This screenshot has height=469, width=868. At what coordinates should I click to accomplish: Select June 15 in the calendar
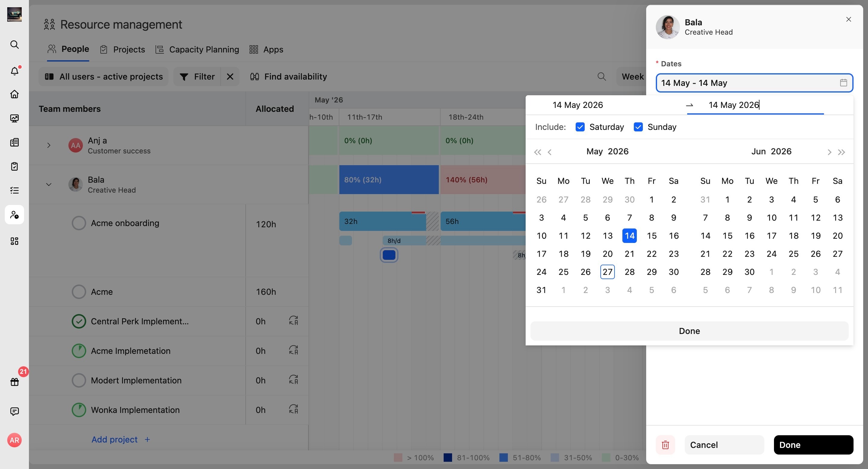728,236
